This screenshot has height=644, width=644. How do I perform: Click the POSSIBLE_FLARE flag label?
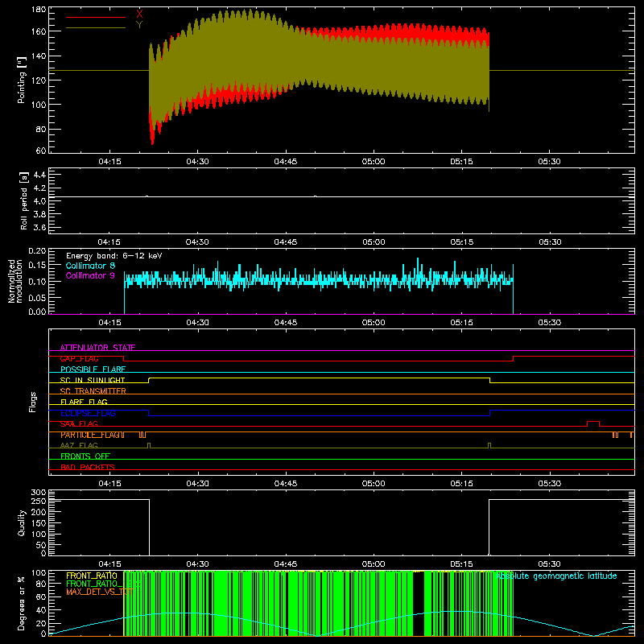point(93,369)
